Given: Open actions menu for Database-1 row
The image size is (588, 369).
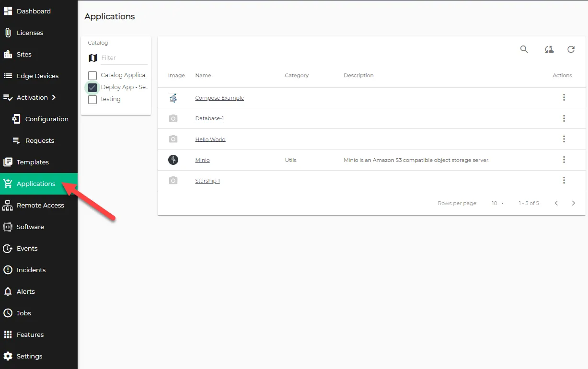Looking at the screenshot, I should pyautogui.click(x=564, y=118).
